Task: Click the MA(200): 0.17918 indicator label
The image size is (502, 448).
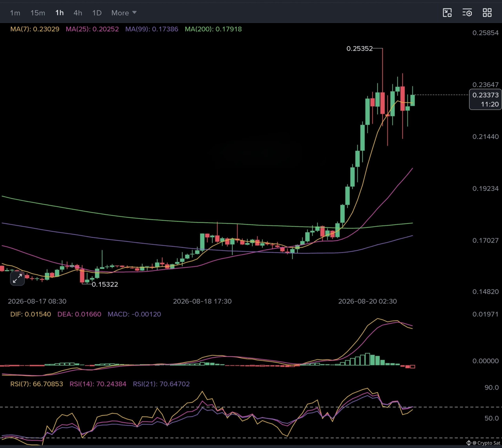Action: click(213, 29)
